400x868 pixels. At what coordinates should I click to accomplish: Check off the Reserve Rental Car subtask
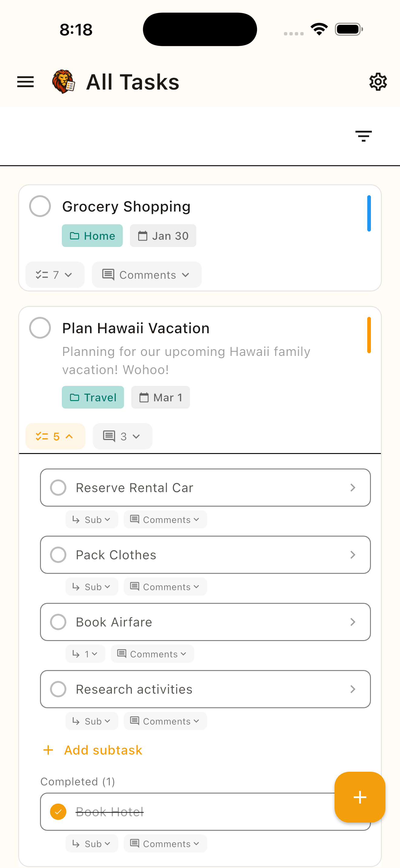[58, 487]
